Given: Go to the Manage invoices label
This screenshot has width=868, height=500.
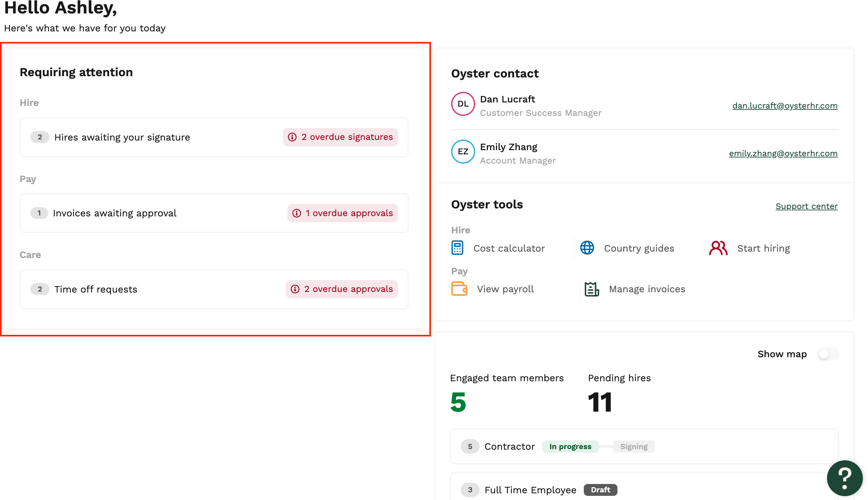Looking at the screenshot, I should click(647, 289).
